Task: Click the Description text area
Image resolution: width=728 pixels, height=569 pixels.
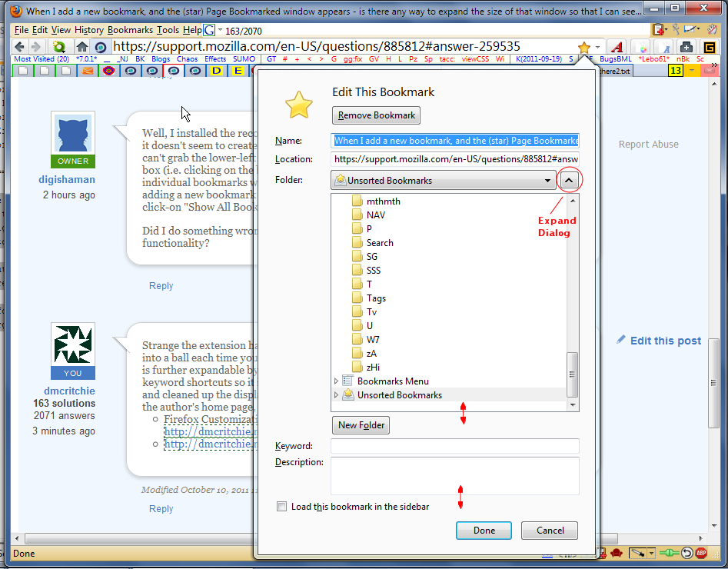Action: [x=455, y=476]
